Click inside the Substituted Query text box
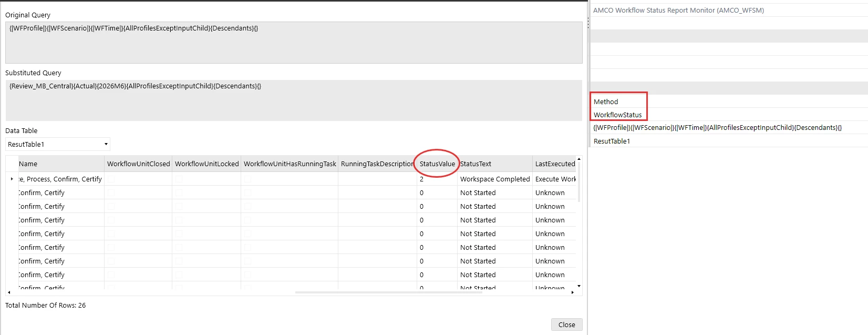868x335 pixels. pyautogui.click(x=294, y=100)
